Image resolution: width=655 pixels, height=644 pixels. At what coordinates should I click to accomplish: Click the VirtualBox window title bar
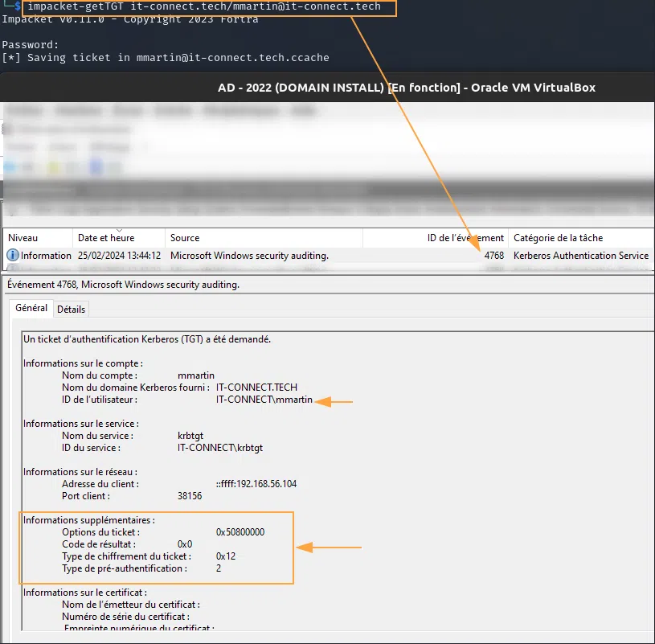click(x=407, y=88)
